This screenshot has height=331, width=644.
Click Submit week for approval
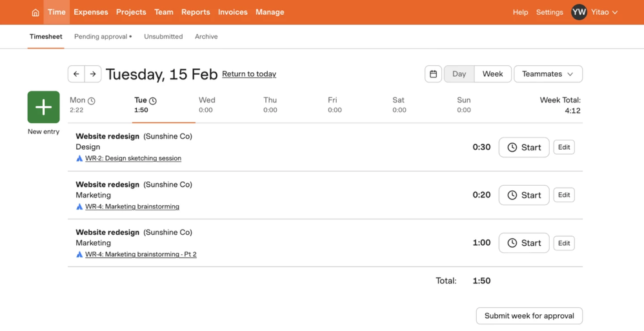coord(529,316)
